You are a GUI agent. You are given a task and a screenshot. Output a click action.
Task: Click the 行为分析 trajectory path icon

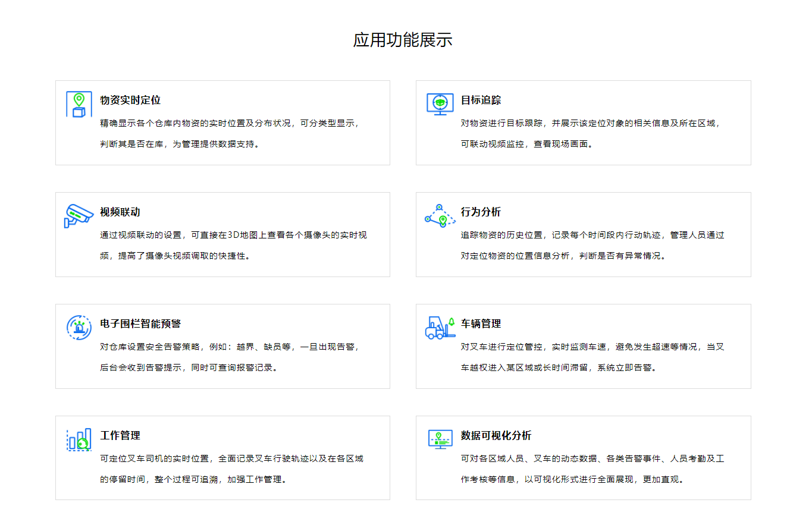(440, 215)
